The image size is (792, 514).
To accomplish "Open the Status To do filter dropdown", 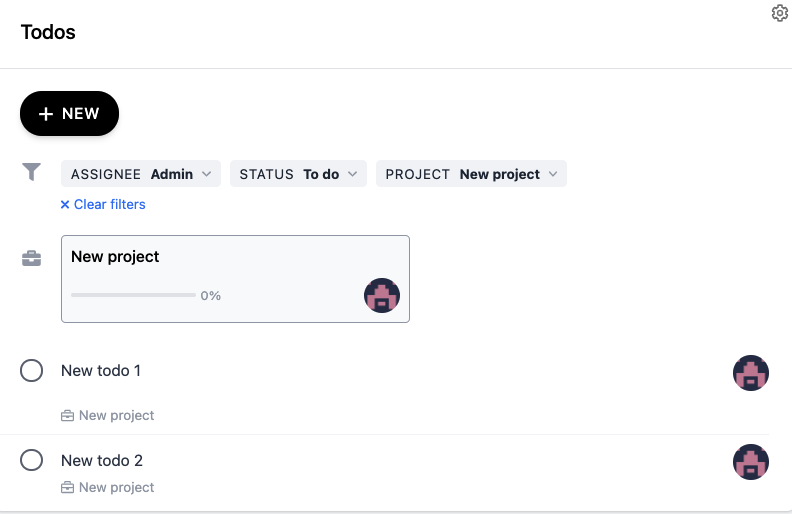I will (x=298, y=174).
